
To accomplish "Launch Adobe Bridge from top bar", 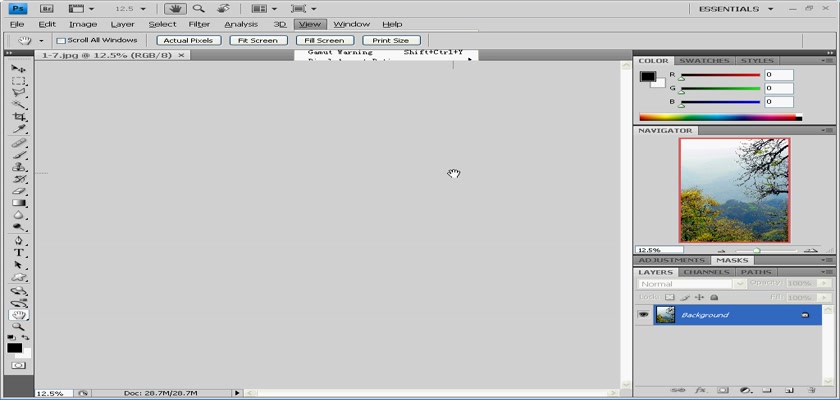I will click(x=47, y=8).
